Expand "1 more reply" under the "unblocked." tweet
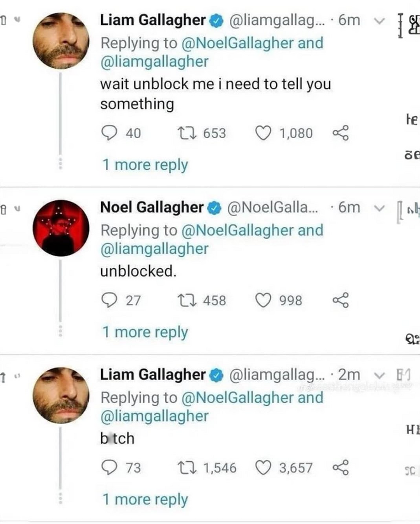The width and height of the screenshot is (420, 524). [145, 332]
